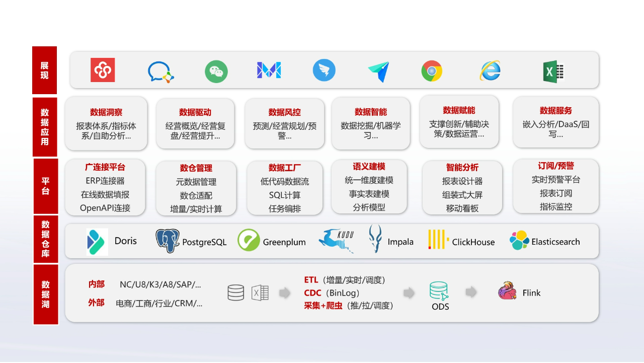Image resolution: width=644 pixels, height=363 pixels.
Task: Click the 实时预警平台 text
Action: pyautogui.click(x=556, y=179)
